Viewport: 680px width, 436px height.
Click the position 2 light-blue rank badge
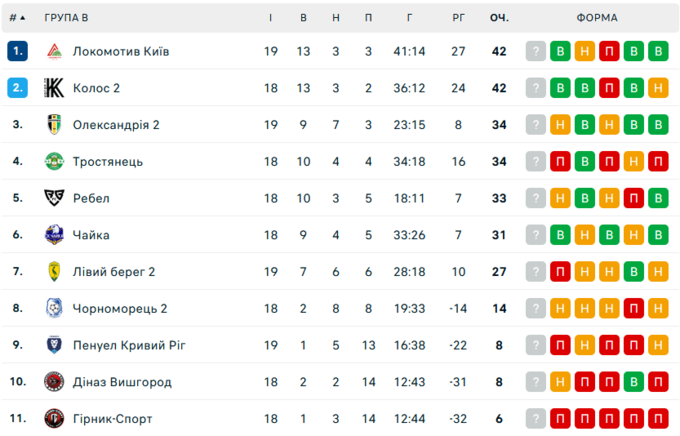(x=17, y=88)
